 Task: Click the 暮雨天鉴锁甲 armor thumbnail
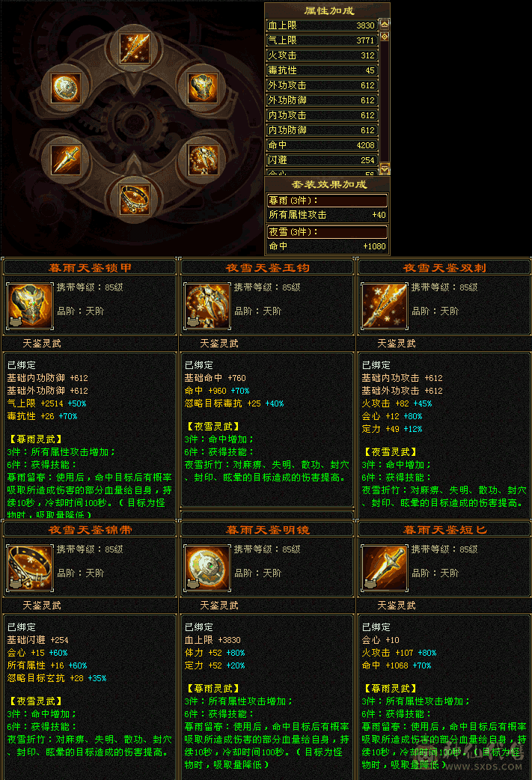click(x=30, y=306)
